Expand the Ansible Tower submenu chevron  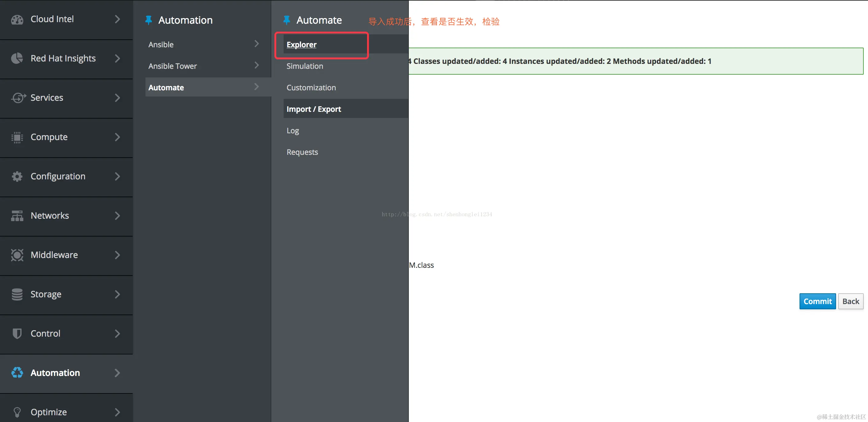point(256,65)
